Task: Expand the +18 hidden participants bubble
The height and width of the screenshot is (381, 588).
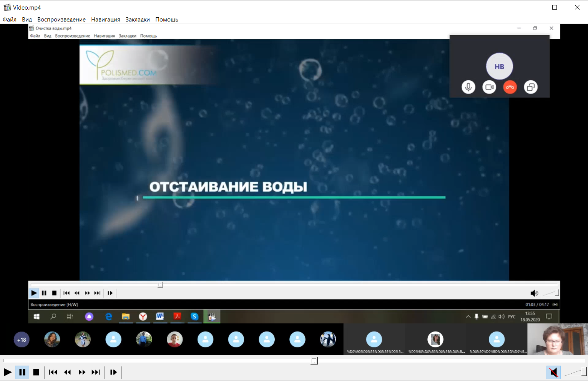Action: click(x=22, y=340)
